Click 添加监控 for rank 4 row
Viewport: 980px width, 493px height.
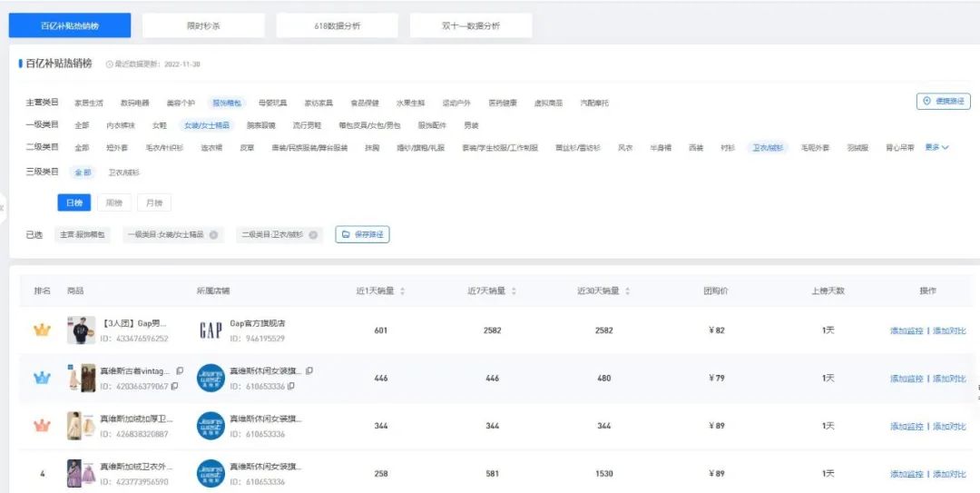pos(906,474)
